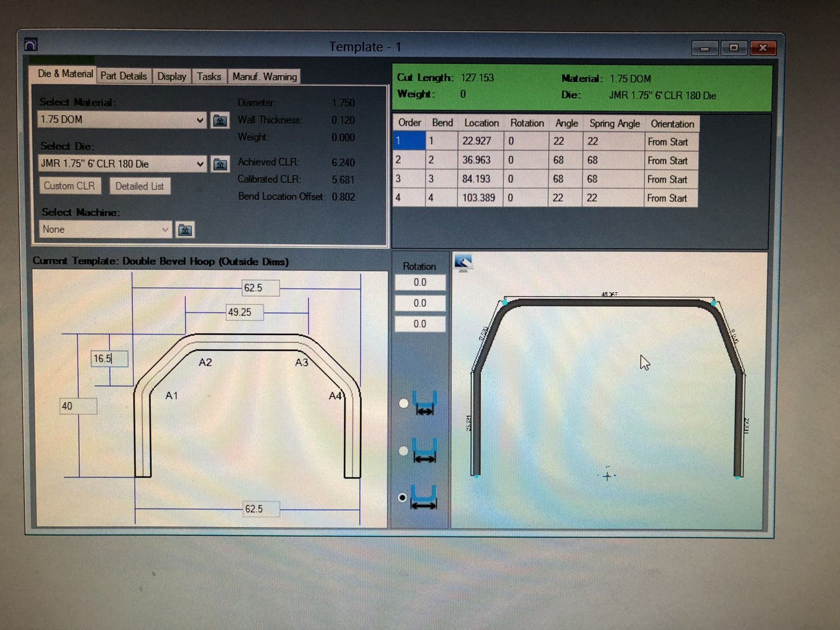840x630 pixels.
Task: Switch to the Die & Material tab
Action: (65, 74)
